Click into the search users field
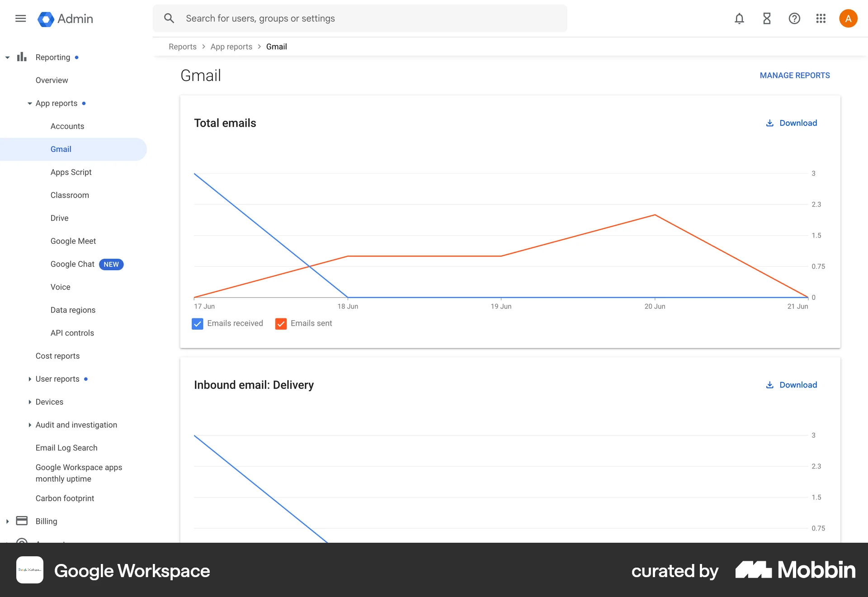 (x=316, y=18)
